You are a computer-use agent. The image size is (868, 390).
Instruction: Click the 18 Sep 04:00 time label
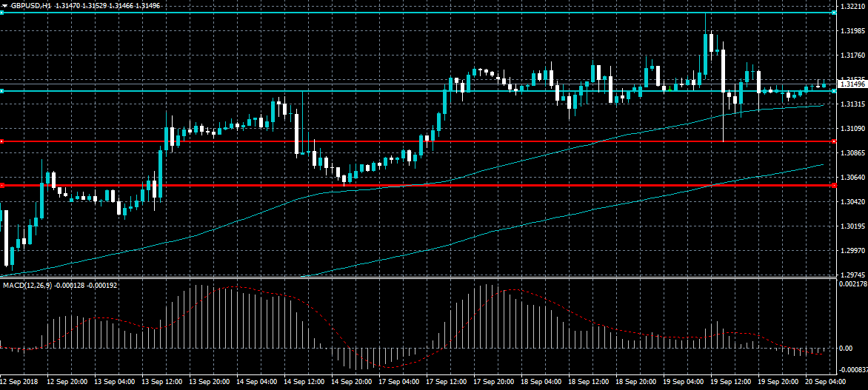click(542, 382)
